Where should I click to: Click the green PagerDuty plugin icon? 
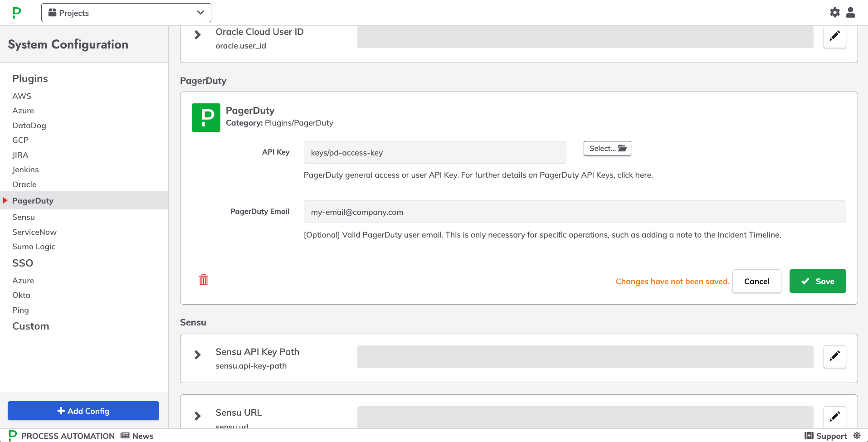[x=206, y=117]
